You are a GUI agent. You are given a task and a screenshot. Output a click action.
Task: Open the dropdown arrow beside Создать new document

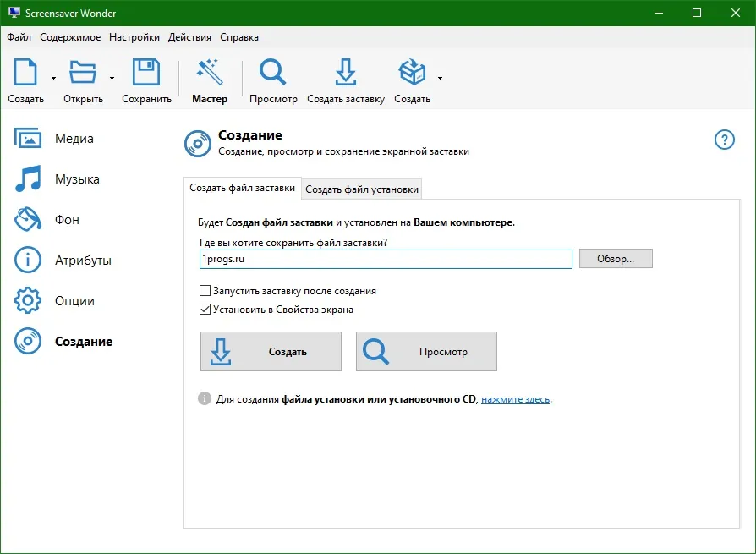pos(53,78)
